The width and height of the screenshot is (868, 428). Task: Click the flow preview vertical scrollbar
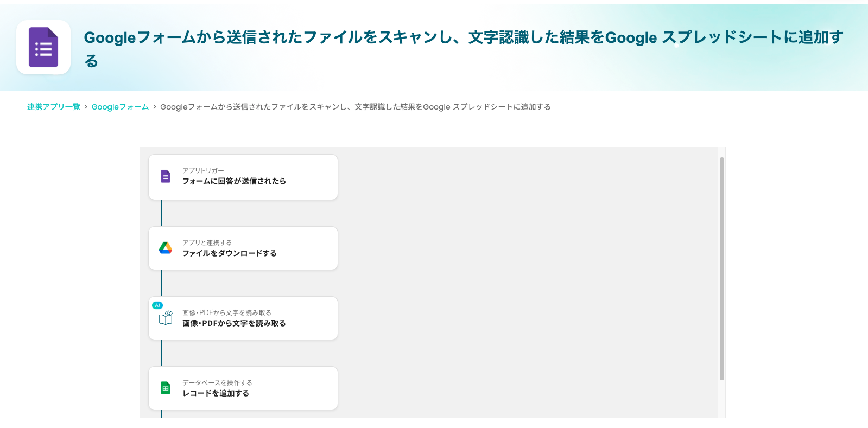[721, 269]
